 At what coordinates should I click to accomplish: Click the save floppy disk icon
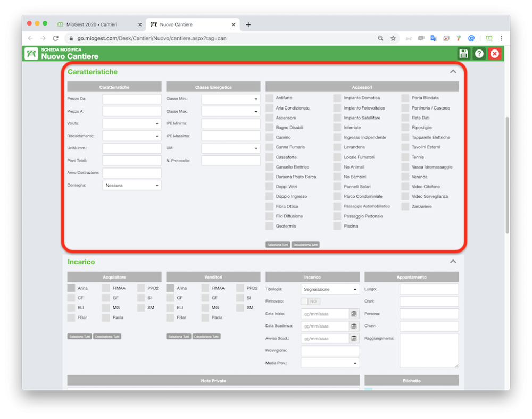(x=463, y=54)
